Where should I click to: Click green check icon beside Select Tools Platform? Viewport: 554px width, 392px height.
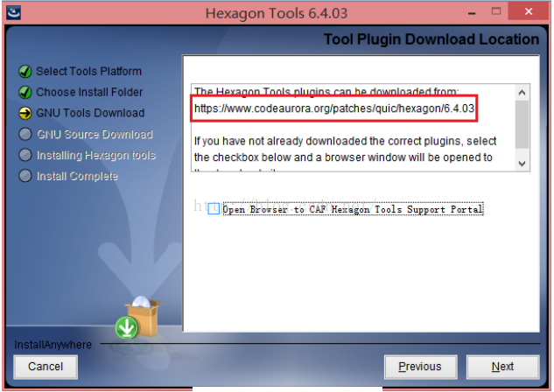pyautogui.click(x=25, y=72)
